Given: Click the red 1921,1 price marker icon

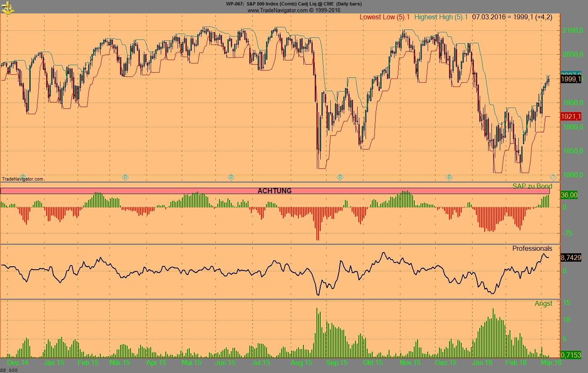Looking at the screenshot, I should (x=571, y=117).
